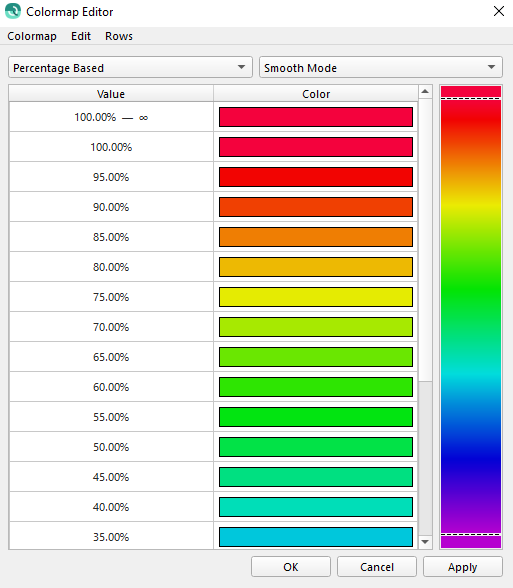Select the yellow color swatch at 75.00%

coord(316,297)
